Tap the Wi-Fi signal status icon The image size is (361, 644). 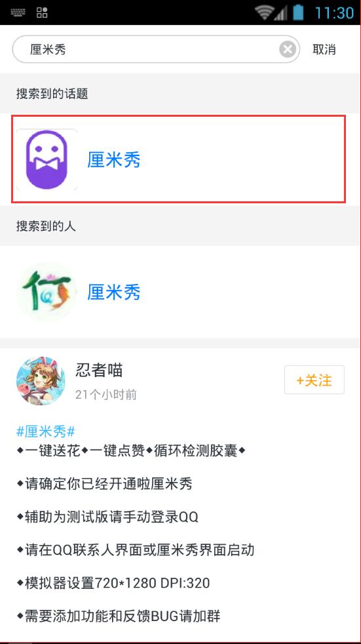(x=265, y=12)
